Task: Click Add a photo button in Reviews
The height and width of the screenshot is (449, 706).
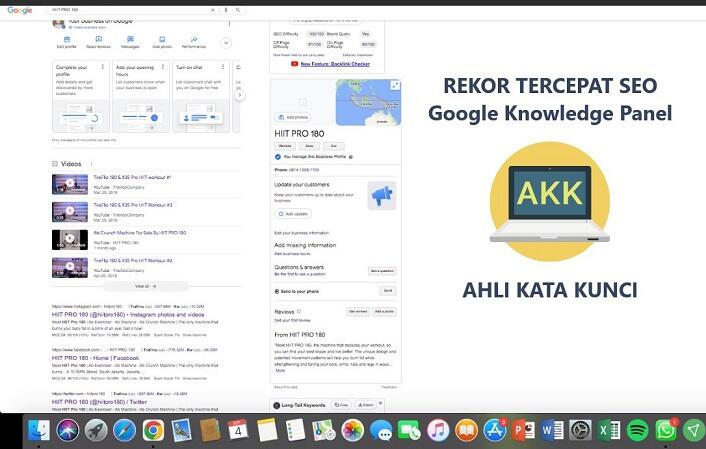Action: coord(384,312)
